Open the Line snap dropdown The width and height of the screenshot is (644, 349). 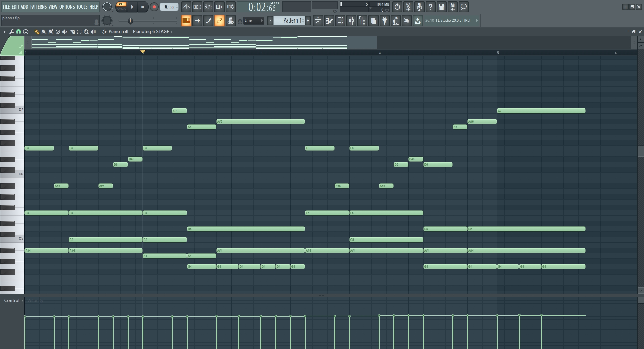tap(254, 21)
